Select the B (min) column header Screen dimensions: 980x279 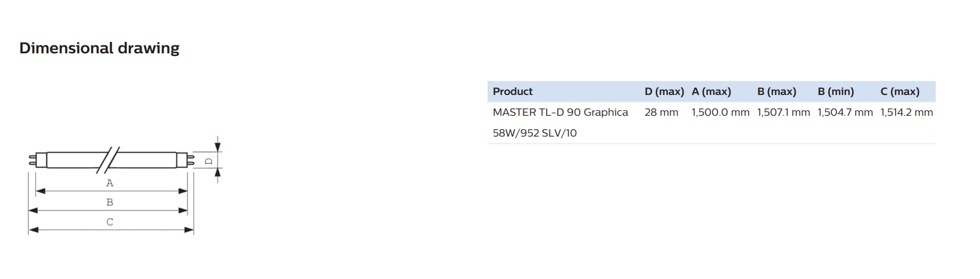click(836, 91)
